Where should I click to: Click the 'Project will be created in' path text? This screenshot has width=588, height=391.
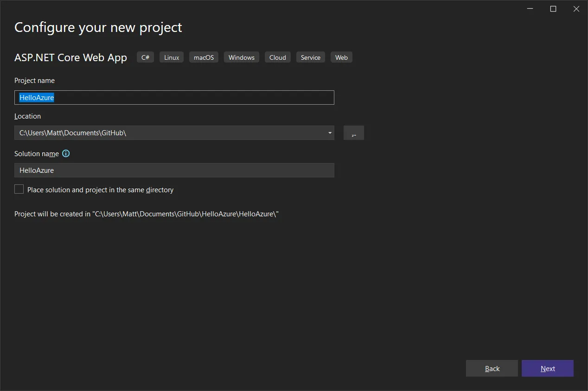click(147, 214)
